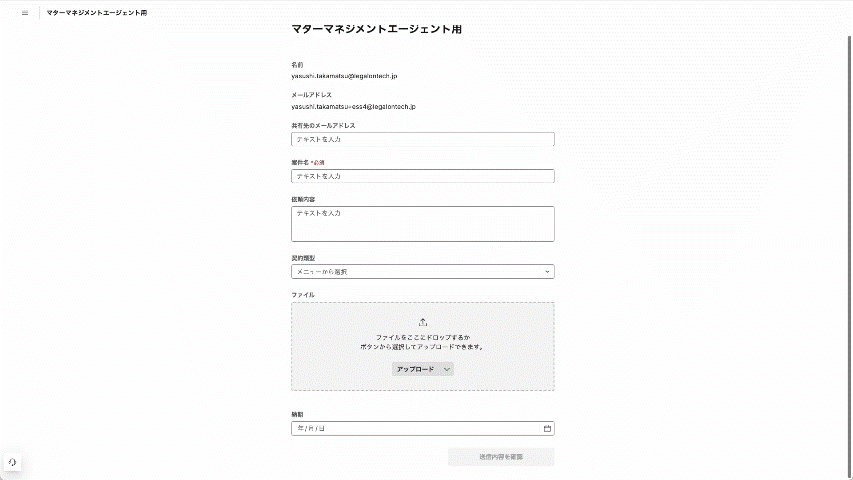Click the upload arrow icon in drop zone
Image resolution: width=853 pixels, height=480 pixels.
click(x=423, y=322)
